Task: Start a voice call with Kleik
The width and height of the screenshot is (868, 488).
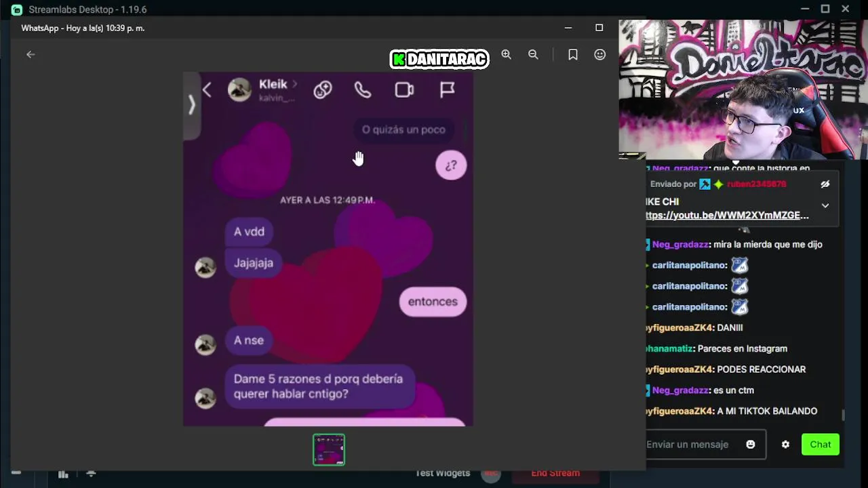Action: (363, 90)
